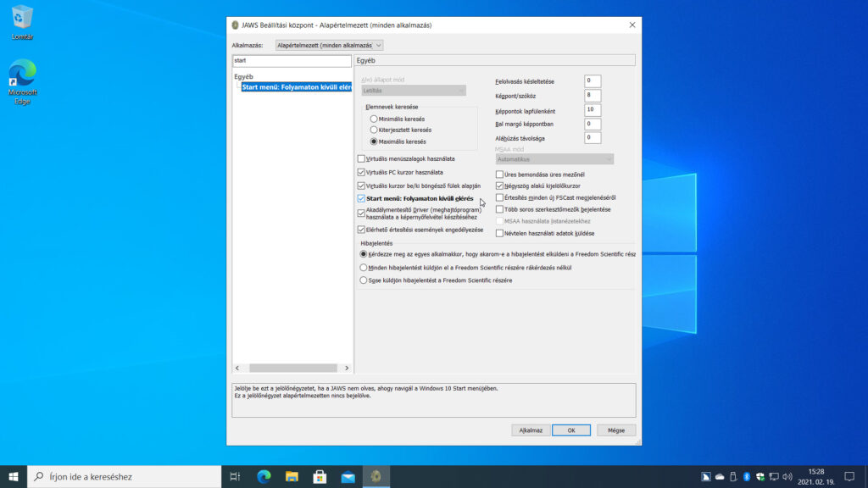Click the Egyéb settings pane header

click(495, 60)
